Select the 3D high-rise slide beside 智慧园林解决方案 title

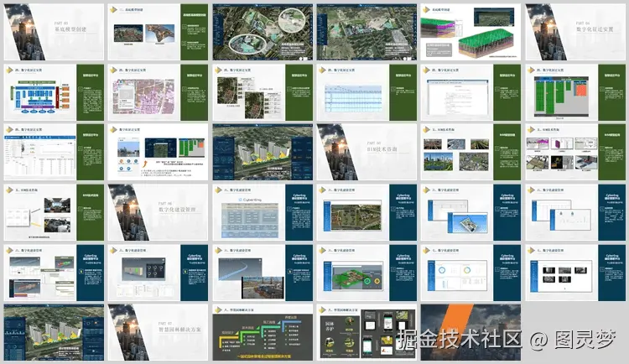point(54,332)
